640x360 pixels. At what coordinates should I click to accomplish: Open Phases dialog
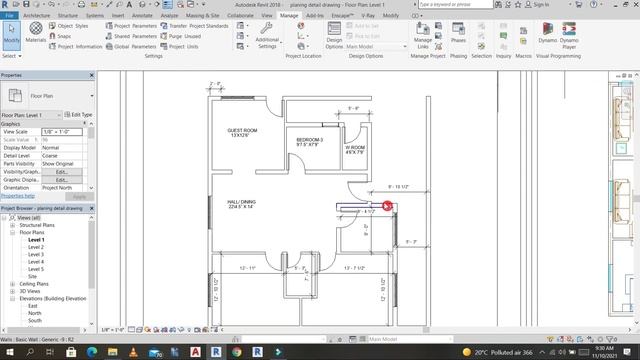click(x=458, y=33)
